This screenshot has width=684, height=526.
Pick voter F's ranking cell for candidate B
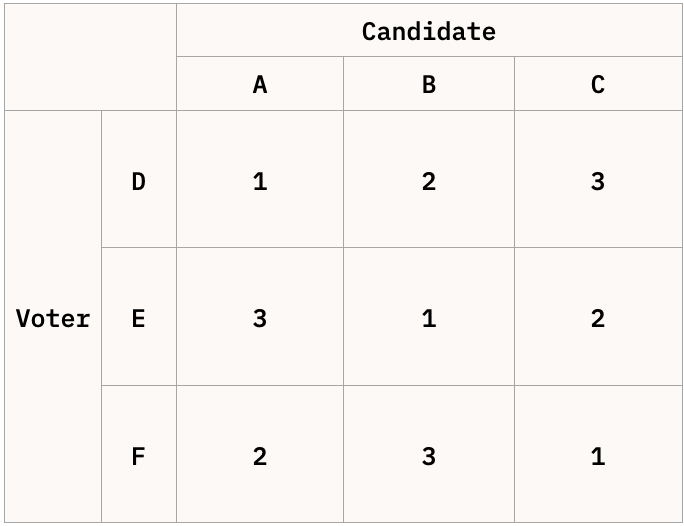tap(429, 456)
